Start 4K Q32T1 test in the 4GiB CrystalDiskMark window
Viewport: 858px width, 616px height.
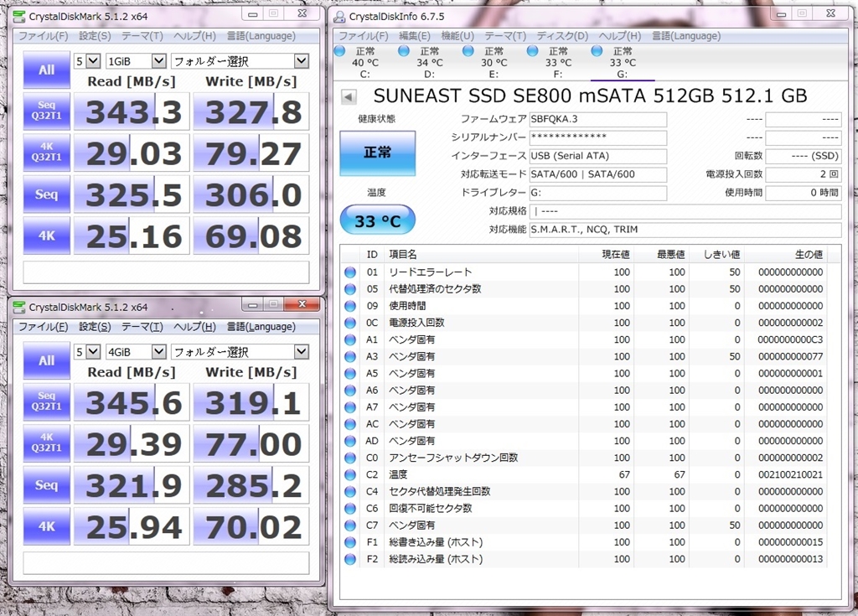tap(47, 443)
